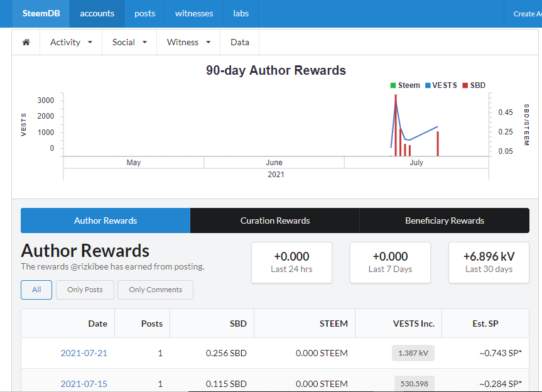This screenshot has width=542, height=392.
Task: Switch to Beneficiary Rewards tab
Action: tap(445, 220)
